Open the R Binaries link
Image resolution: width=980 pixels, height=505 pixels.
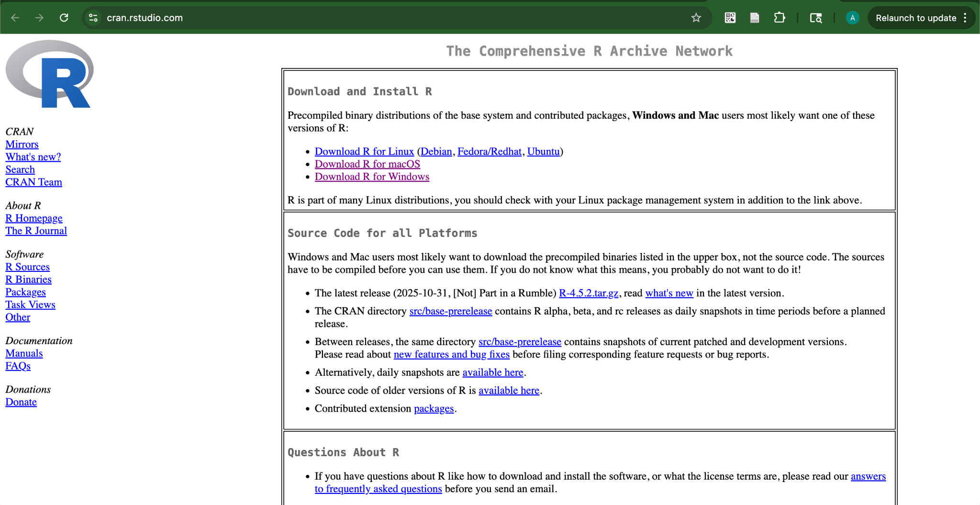pyautogui.click(x=28, y=279)
